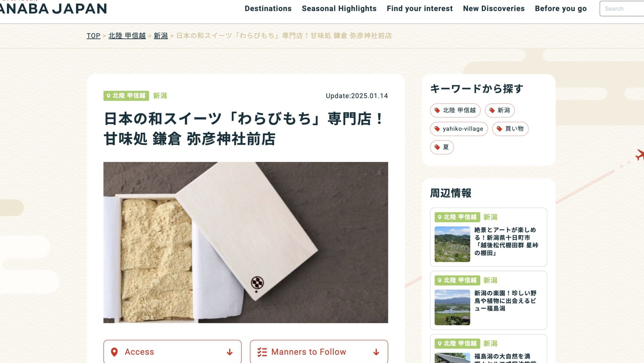Image resolution: width=644 pixels, height=363 pixels.
Task: Open the warabimochi box main image
Action: pyautogui.click(x=246, y=243)
